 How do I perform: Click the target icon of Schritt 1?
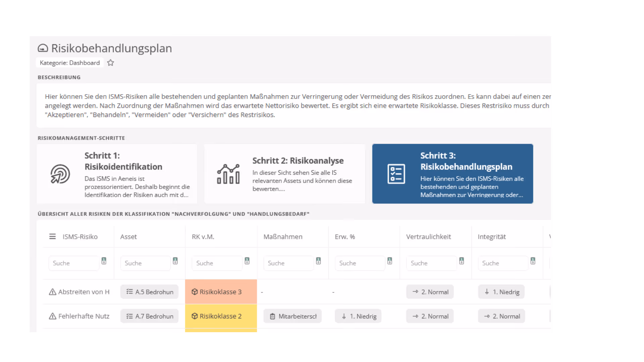click(60, 174)
